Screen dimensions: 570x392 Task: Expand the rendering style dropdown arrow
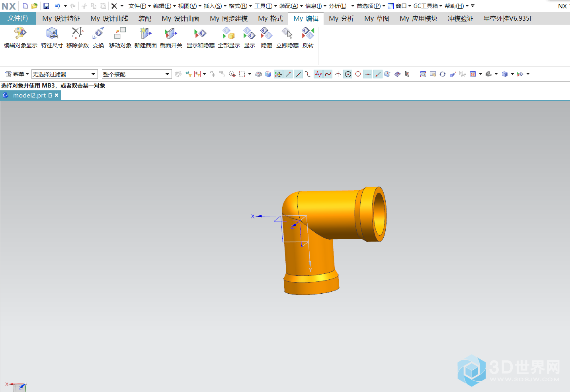click(x=496, y=74)
